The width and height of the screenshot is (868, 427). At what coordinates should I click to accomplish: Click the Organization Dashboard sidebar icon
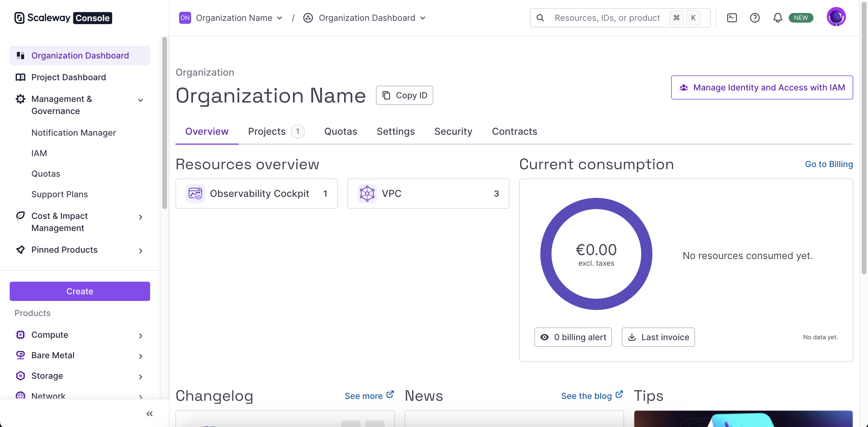click(21, 55)
